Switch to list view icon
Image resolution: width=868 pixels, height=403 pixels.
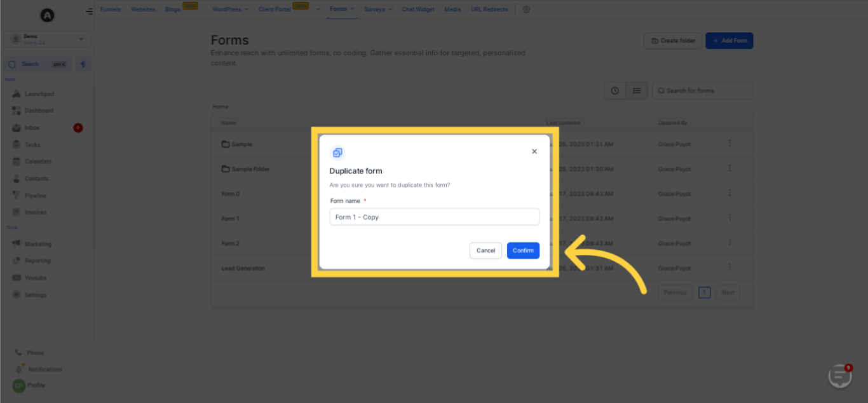tap(637, 91)
